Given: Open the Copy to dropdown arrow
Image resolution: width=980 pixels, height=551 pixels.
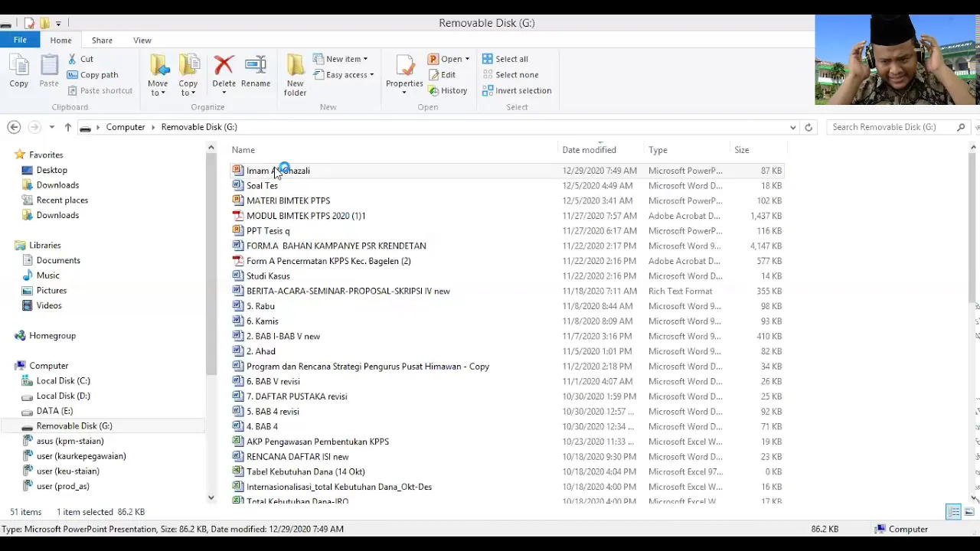Looking at the screenshot, I should (x=193, y=93).
